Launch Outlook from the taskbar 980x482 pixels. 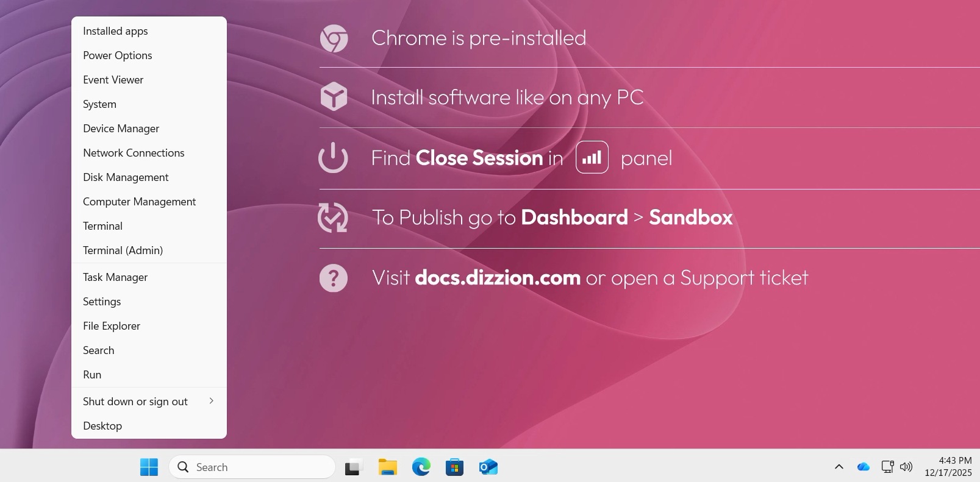pos(488,467)
